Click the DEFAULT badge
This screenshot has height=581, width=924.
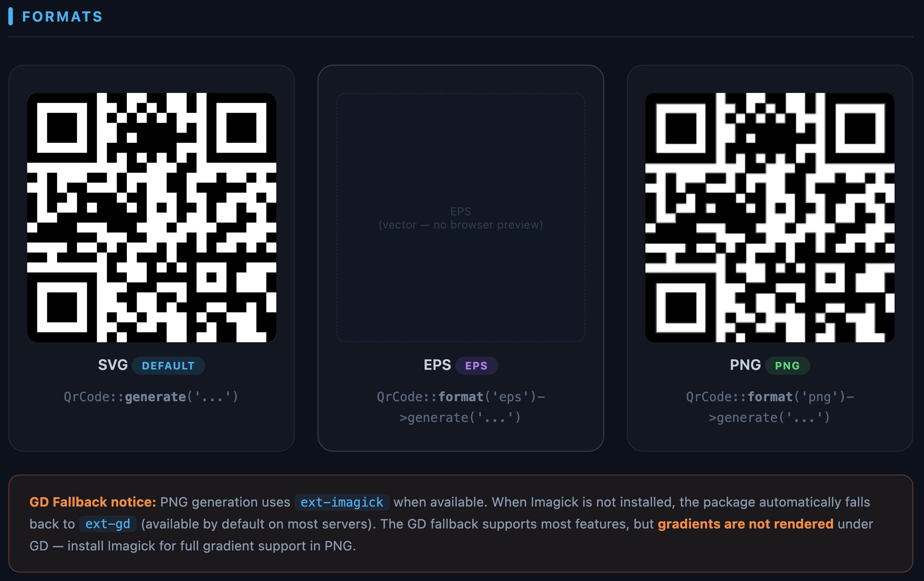(168, 366)
